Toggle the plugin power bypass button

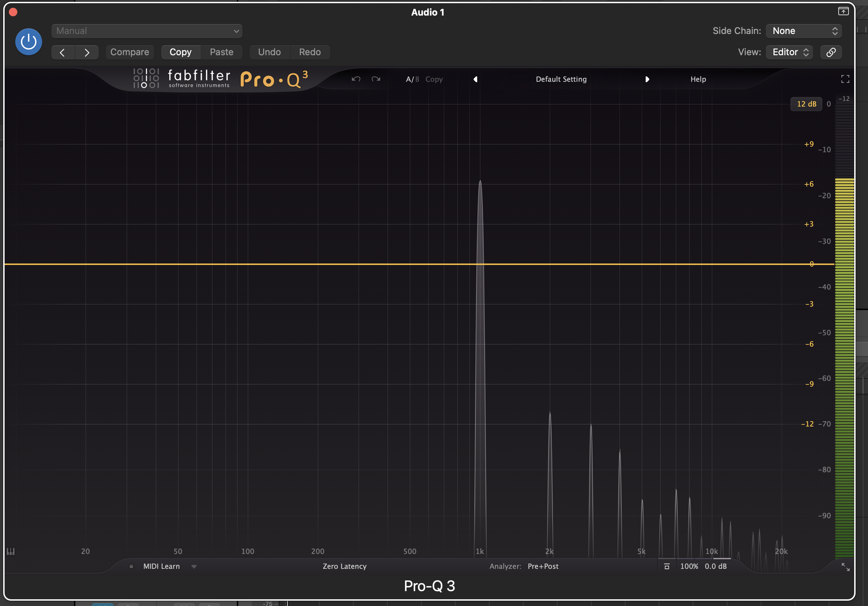click(28, 41)
